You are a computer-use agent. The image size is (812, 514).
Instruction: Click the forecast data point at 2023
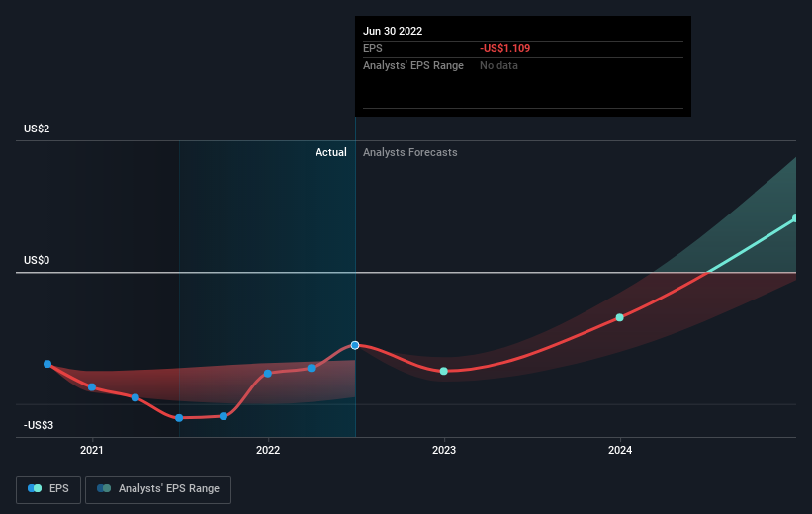coord(444,371)
